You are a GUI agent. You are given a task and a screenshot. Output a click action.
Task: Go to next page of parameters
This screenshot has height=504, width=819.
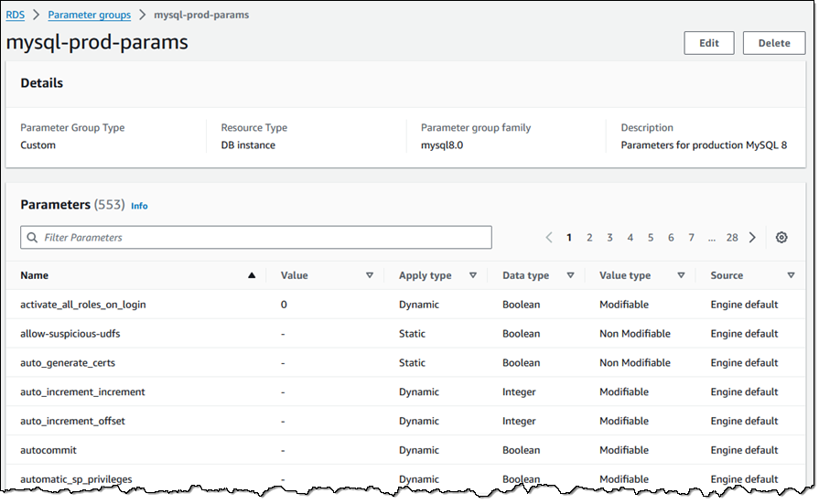click(752, 238)
